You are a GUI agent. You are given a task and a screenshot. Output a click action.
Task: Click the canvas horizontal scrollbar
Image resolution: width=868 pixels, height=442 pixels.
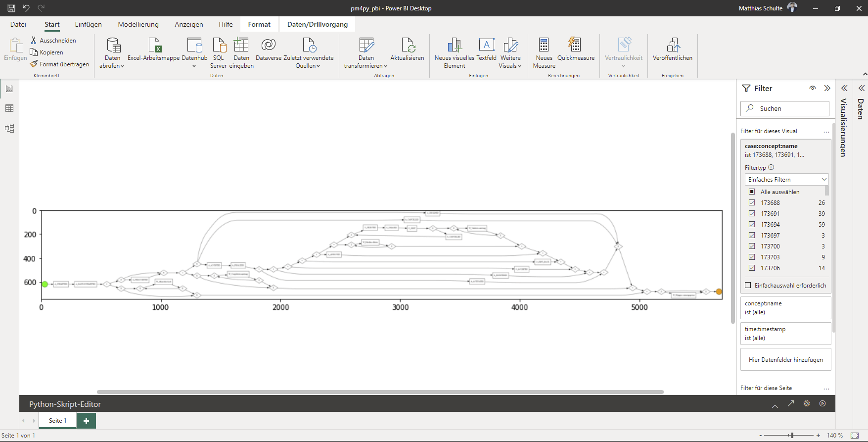click(x=380, y=392)
